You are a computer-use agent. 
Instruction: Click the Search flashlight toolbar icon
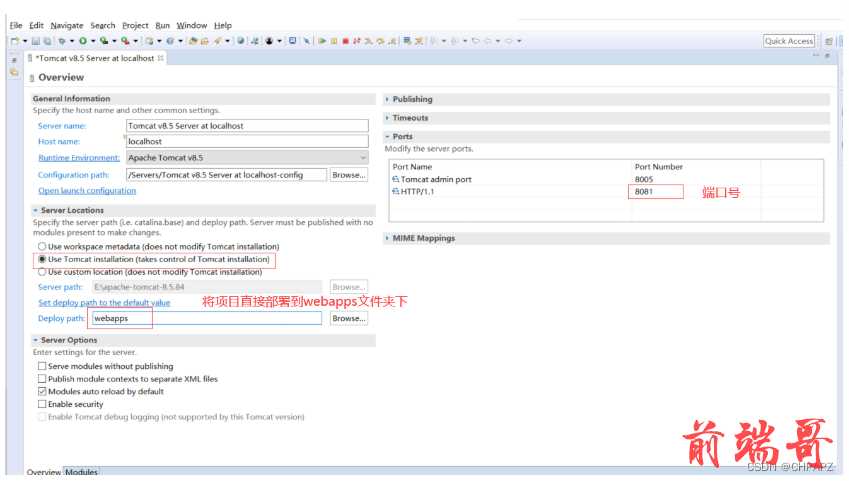point(218,41)
